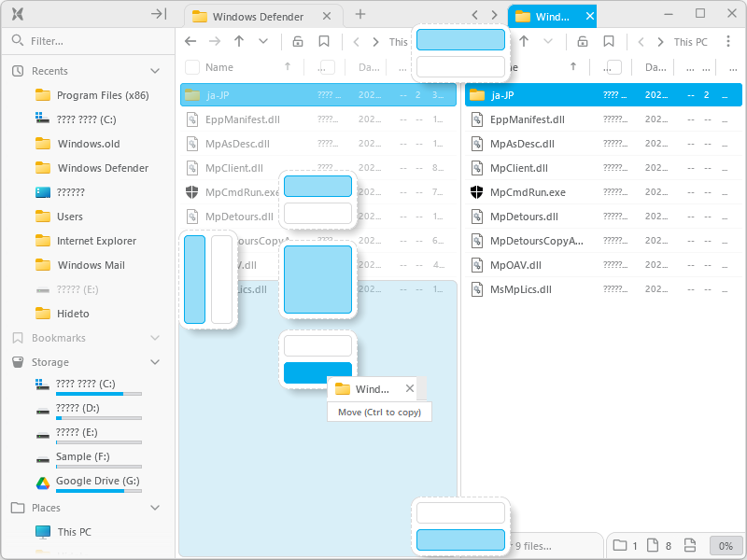Select MpClient.dll in the left pane
The width and height of the screenshot is (747, 560).
(x=318, y=168)
